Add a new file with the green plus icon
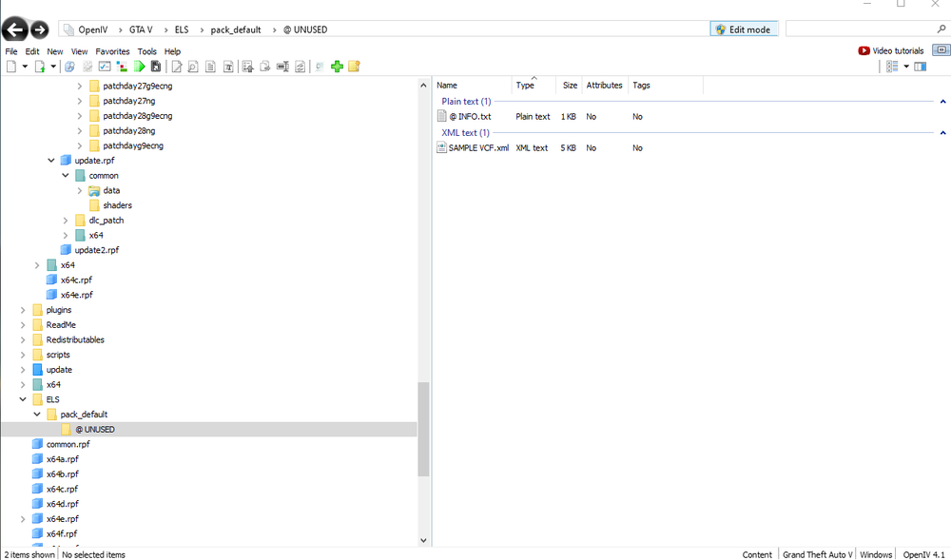This screenshot has width=951, height=560. point(338,66)
